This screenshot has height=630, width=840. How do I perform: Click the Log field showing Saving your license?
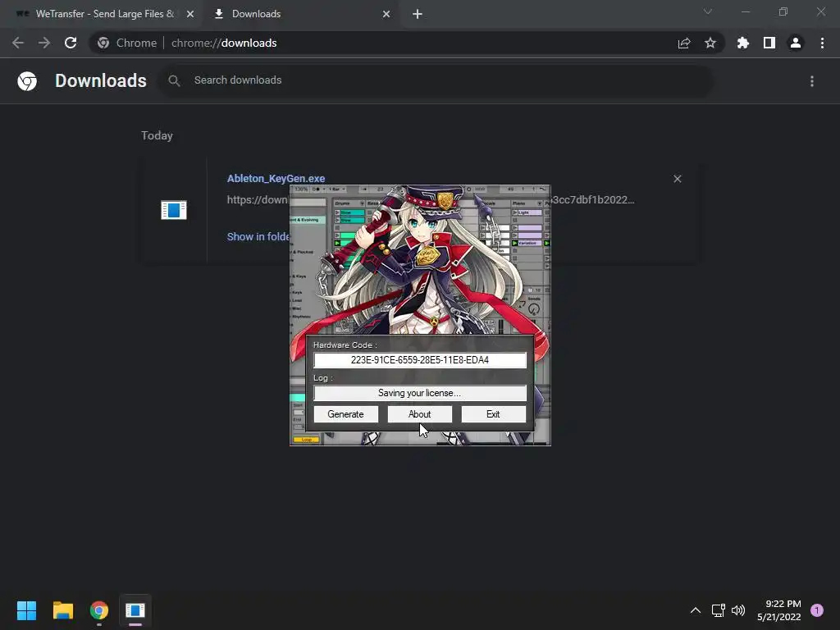click(419, 393)
